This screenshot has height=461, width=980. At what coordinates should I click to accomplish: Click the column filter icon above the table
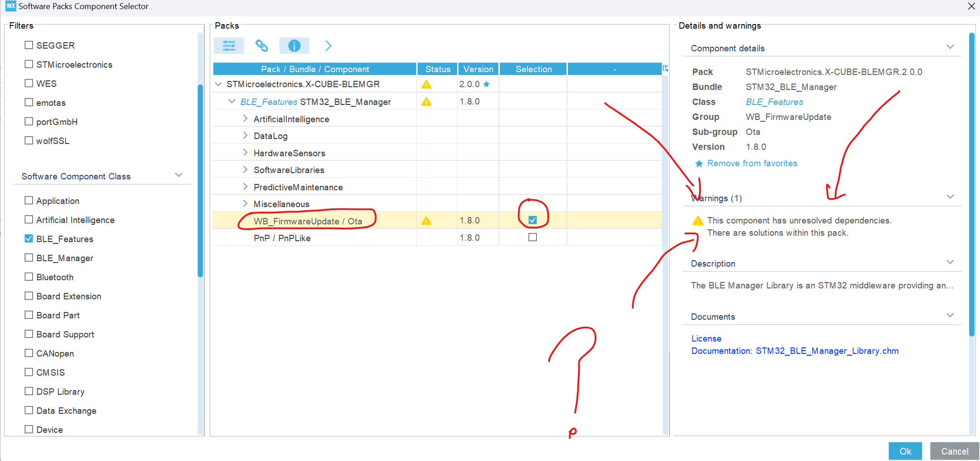tap(665, 68)
